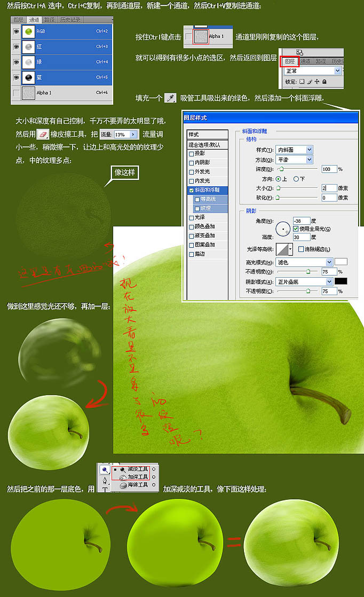
Task: Toggle visibility eye of the 红 channel
Action: [17, 47]
